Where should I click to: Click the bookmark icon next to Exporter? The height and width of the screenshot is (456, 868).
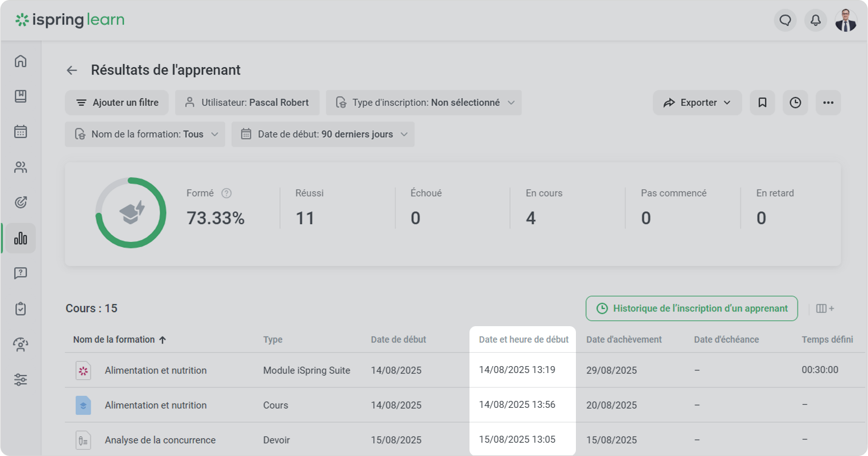pos(762,103)
